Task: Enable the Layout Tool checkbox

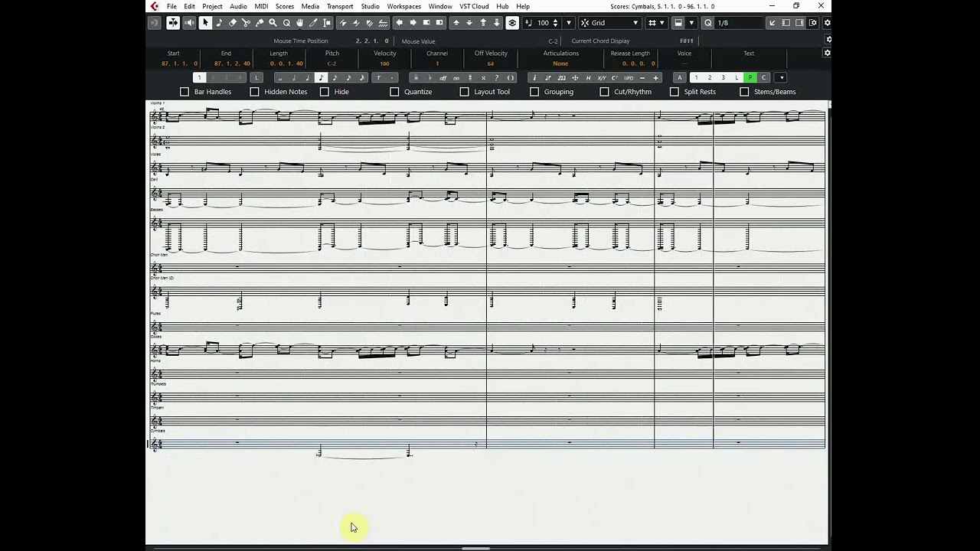Action: (464, 92)
